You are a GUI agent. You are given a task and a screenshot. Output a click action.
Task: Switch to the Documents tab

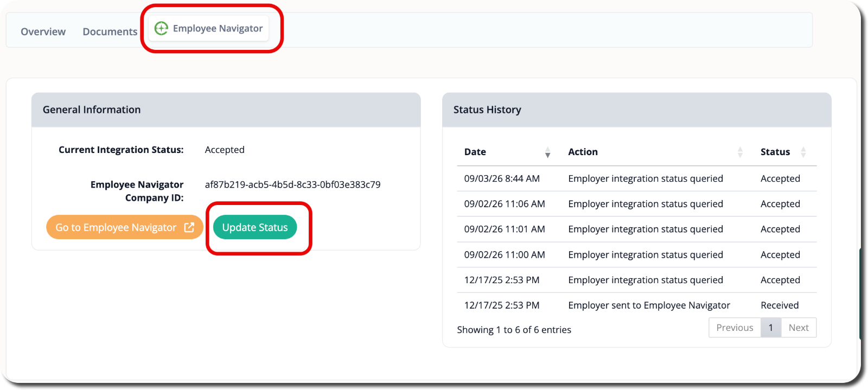(110, 31)
